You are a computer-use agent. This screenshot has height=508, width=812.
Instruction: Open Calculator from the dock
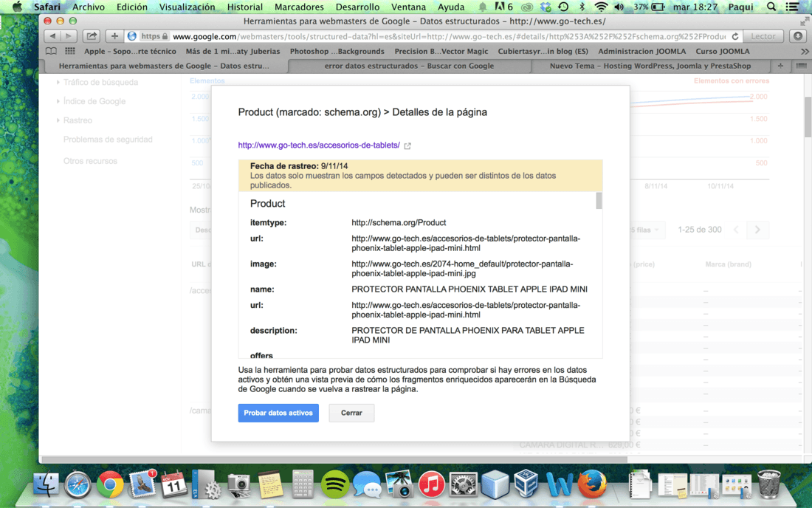tap(303, 484)
